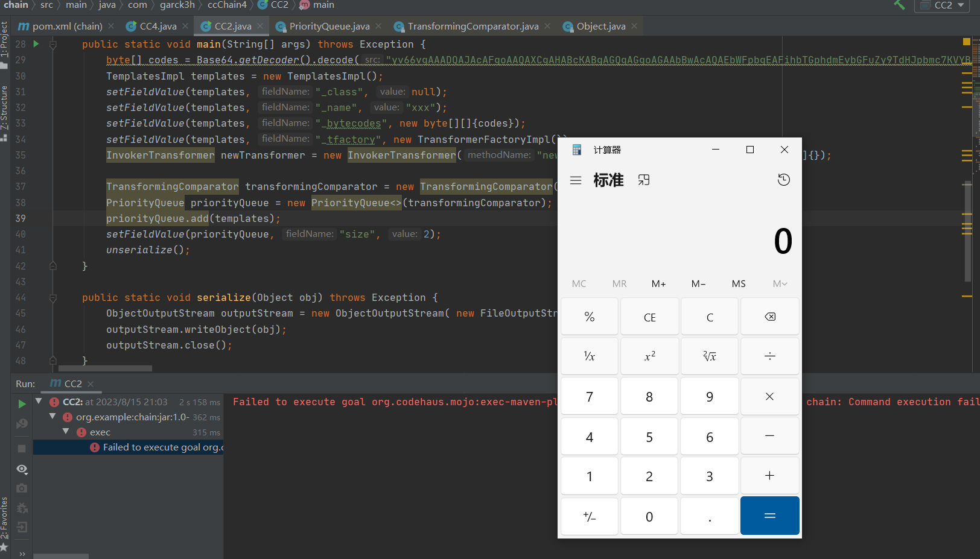Image resolution: width=980 pixels, height=559 pixels.
Task: Fold the main method at line 28
Action: pos(53,45)
